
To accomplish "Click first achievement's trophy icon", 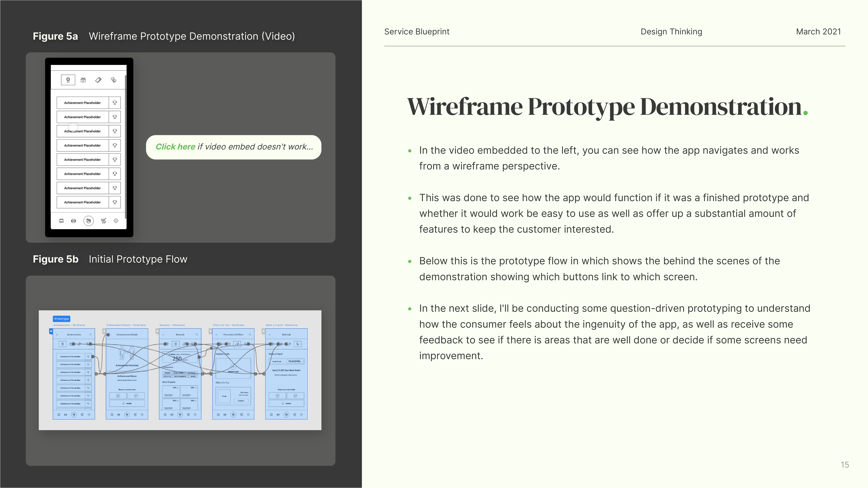I will [115, 103].
